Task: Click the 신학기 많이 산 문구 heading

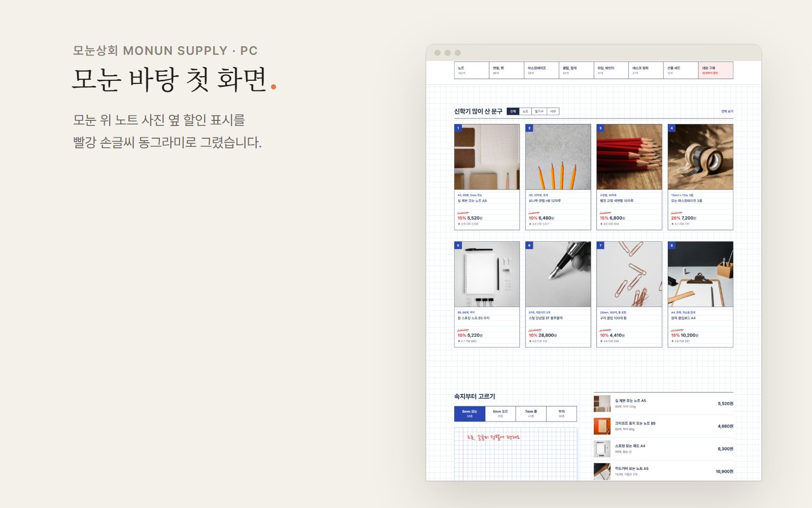Action: click(x=478, y=111)
